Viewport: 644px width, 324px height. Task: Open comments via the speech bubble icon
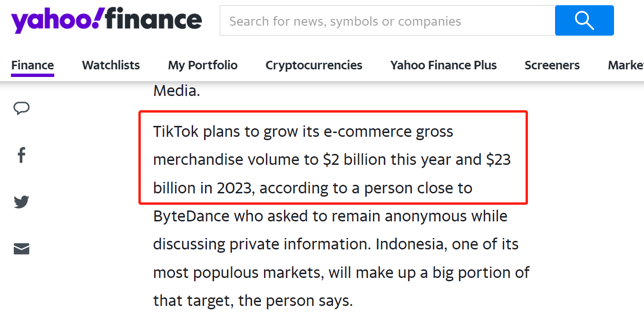pyautogui.click(x=21, y=108)
